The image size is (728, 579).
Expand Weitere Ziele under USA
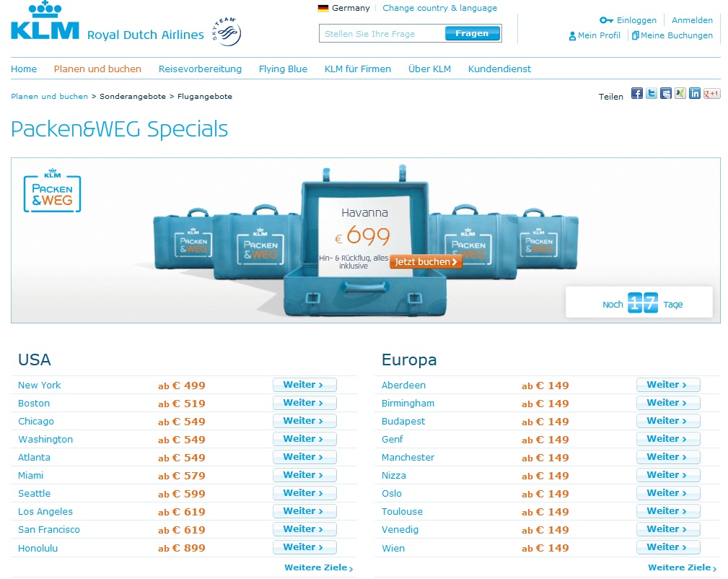(x=318, y=567)
